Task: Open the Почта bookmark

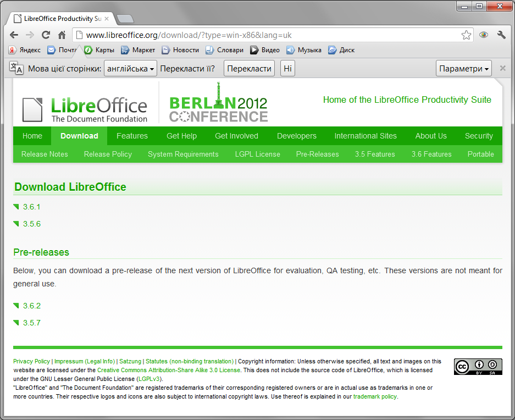Action: [62, 50]
